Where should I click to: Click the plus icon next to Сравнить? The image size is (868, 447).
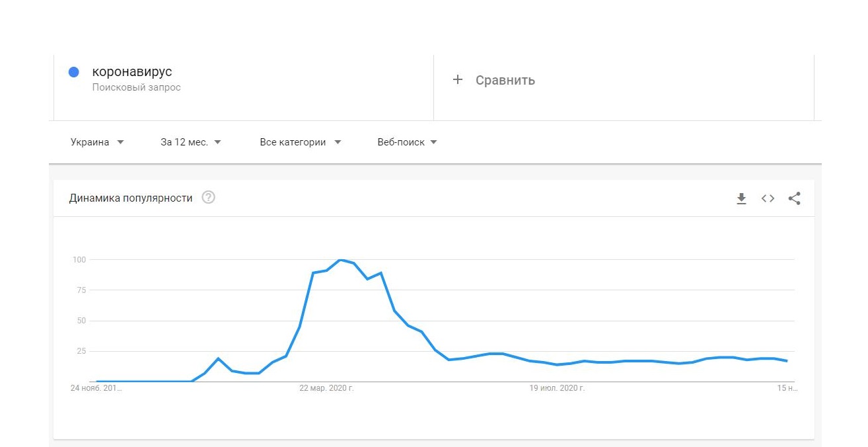[x=458, y=80]
